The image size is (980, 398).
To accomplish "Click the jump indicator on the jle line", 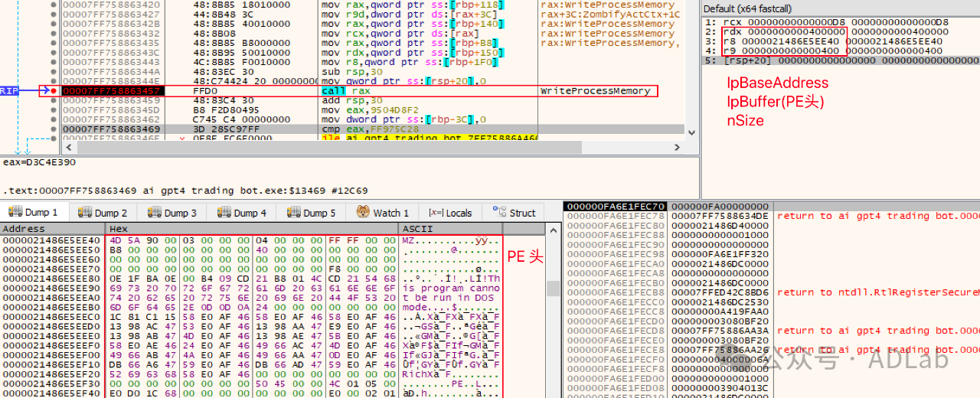I will click(183, 139).
